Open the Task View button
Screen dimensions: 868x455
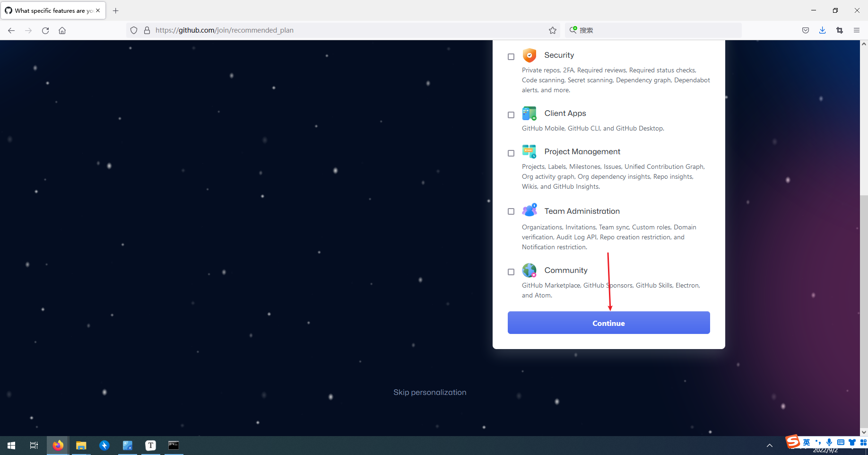point(34,446)
